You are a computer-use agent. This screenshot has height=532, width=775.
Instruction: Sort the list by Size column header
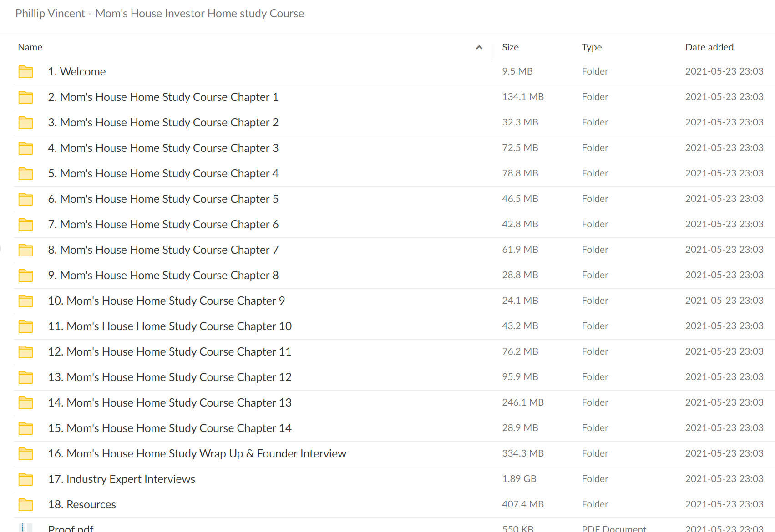click(x=510, y=47)
